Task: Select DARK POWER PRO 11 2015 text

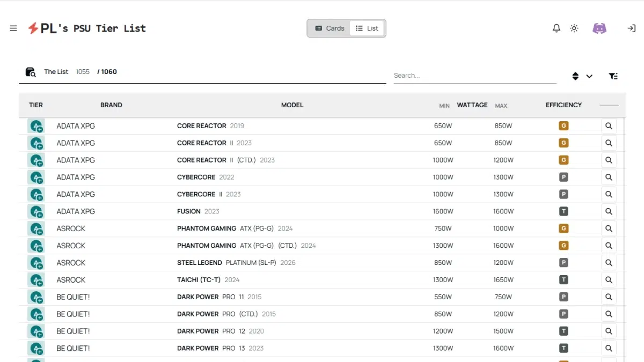Action: coord(219,297)
